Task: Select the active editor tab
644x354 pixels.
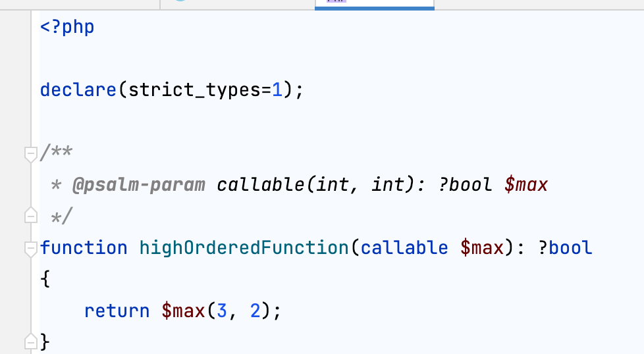Action: 374,3
